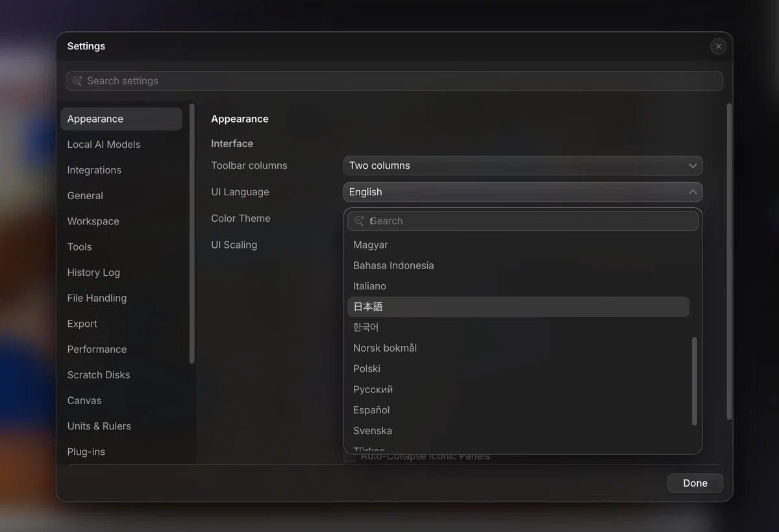Open the Toolbar columns dropdown
This screenshot has width=779, height=532.
pos(523,165)
